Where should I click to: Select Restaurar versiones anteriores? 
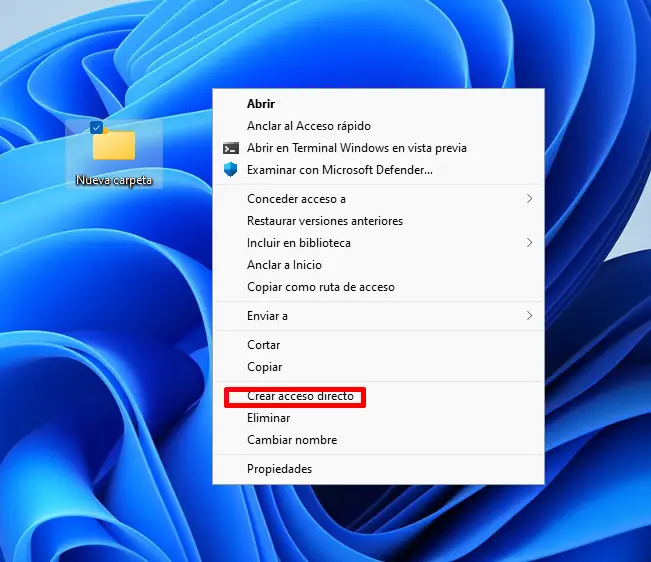click(x=378, y=221)
